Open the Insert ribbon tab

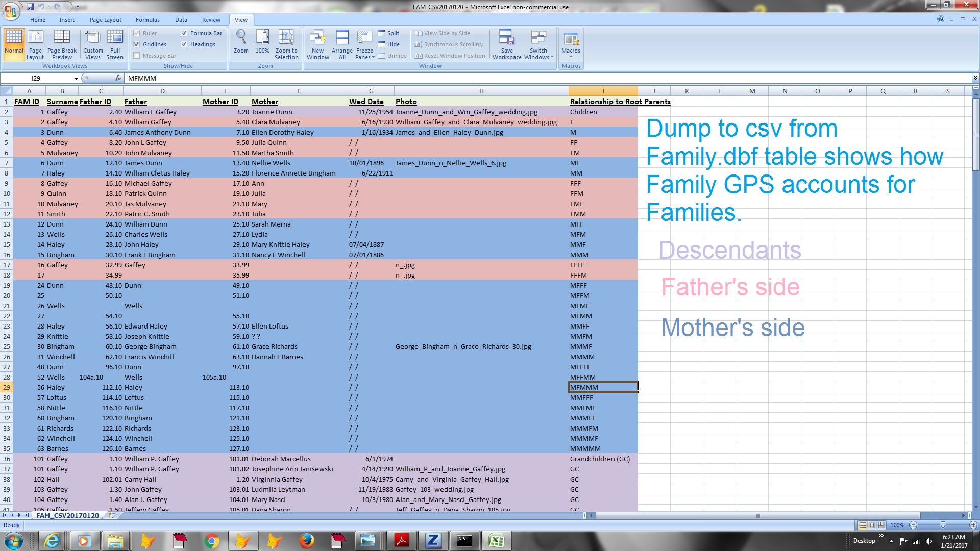coord(67,20)
